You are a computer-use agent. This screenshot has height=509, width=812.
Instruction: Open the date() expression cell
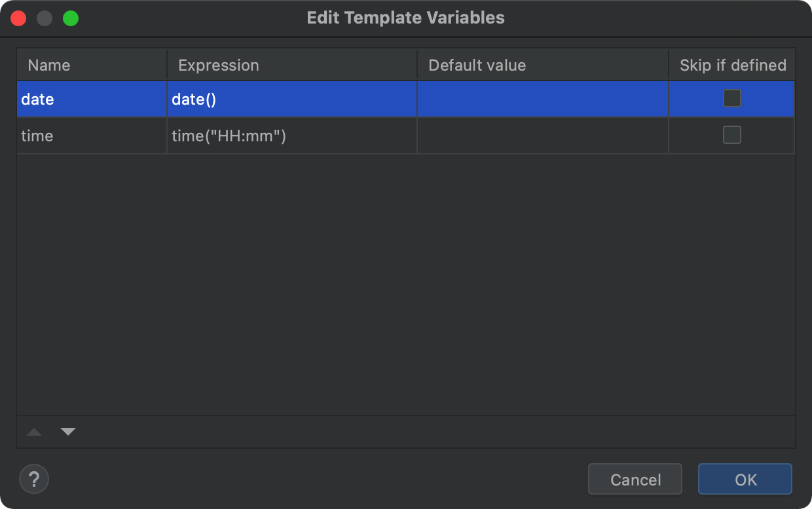[292, 99]
